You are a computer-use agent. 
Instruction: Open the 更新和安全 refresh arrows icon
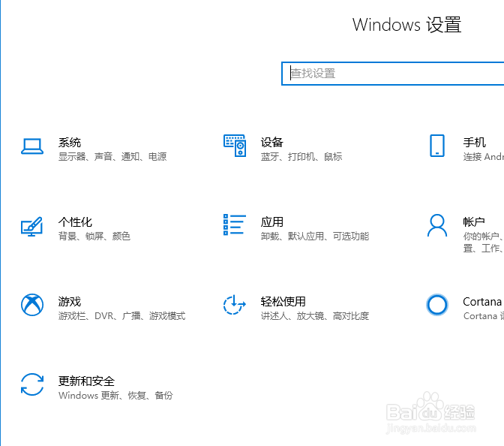(32, 384)
